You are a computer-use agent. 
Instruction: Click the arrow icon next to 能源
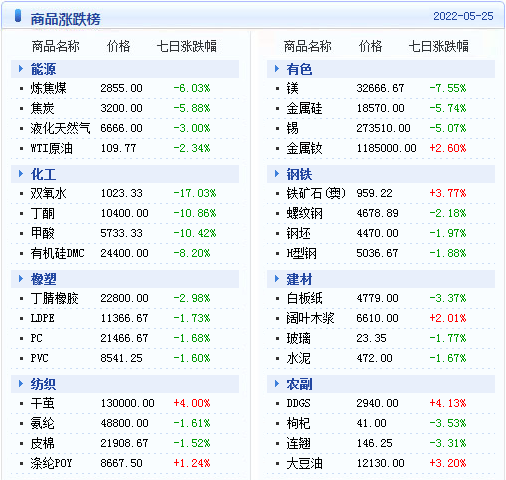click(21, 69)
